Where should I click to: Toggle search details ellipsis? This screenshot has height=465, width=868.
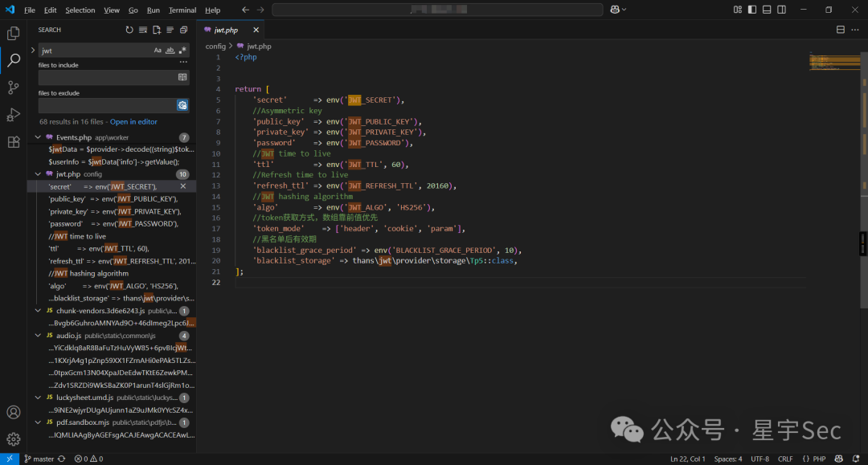(183, 62)
